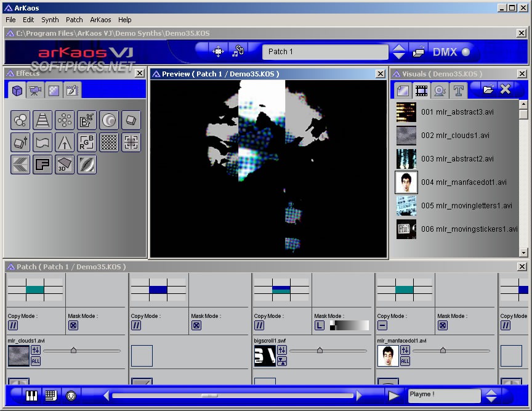
Task: Select the filmstrip movie icon in Visuals panel
Action: click(421, 89)
